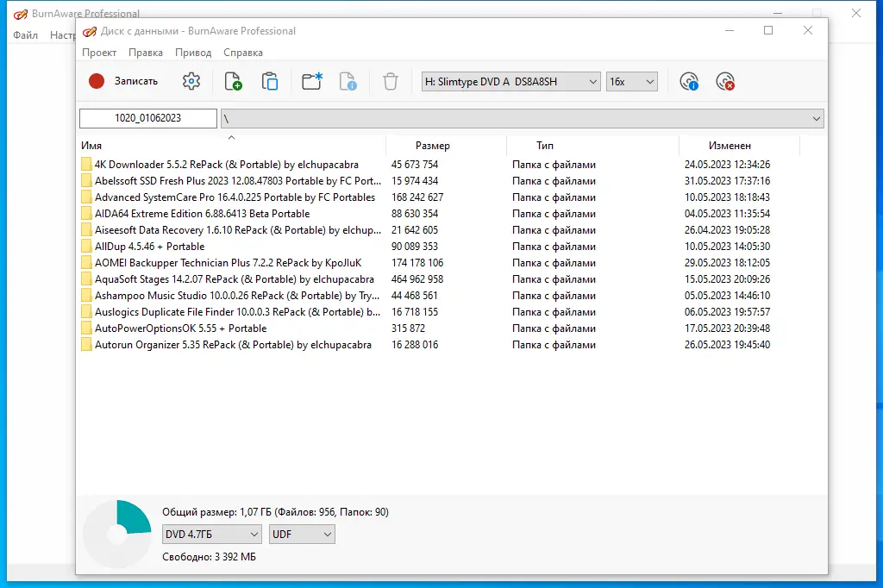Click the red Записать burn button
The height and width of the screenshot is (588, 883).
pyautogui.click(x=123, y=81)
